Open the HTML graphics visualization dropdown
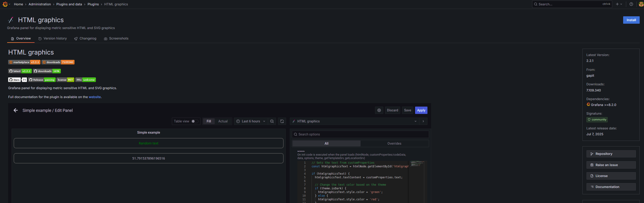644x203 pixels. click(355, 121)
